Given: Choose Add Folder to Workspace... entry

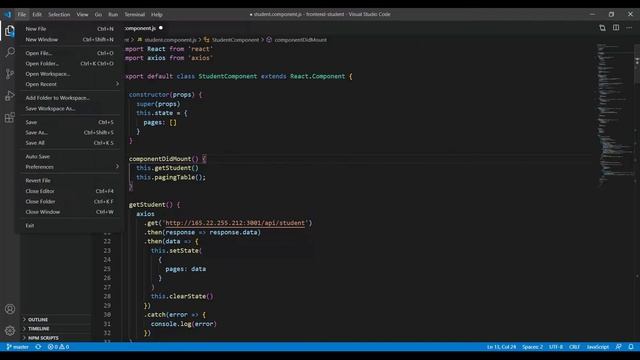Looking at the screenshot, I should pos(70,98).
